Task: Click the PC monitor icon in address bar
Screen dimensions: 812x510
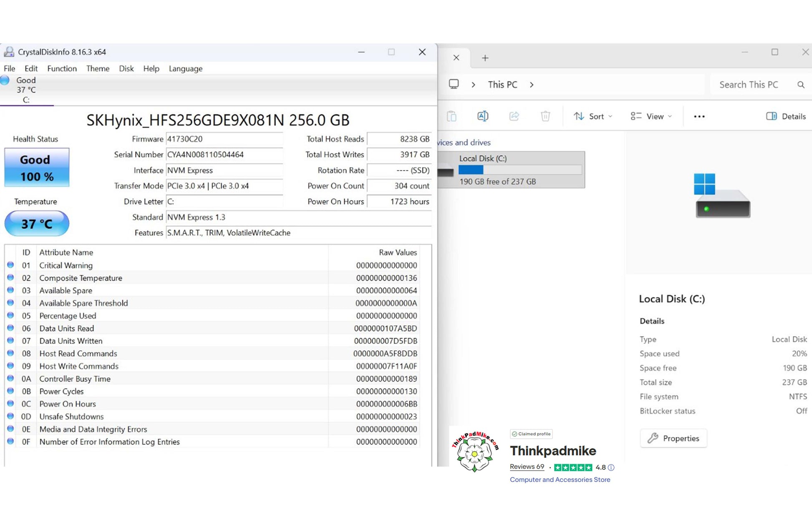Action: [454, 84]
